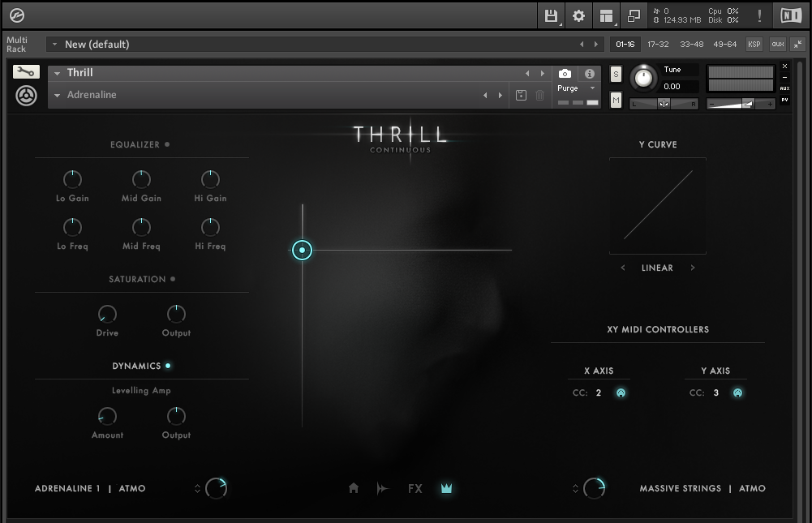Open instrument edit wrench icon

click(x=26, y=72)
